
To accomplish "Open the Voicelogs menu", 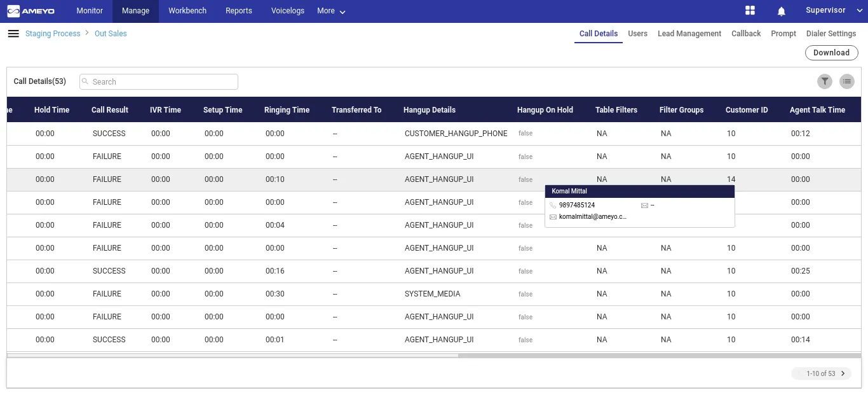I will [288, 11].
